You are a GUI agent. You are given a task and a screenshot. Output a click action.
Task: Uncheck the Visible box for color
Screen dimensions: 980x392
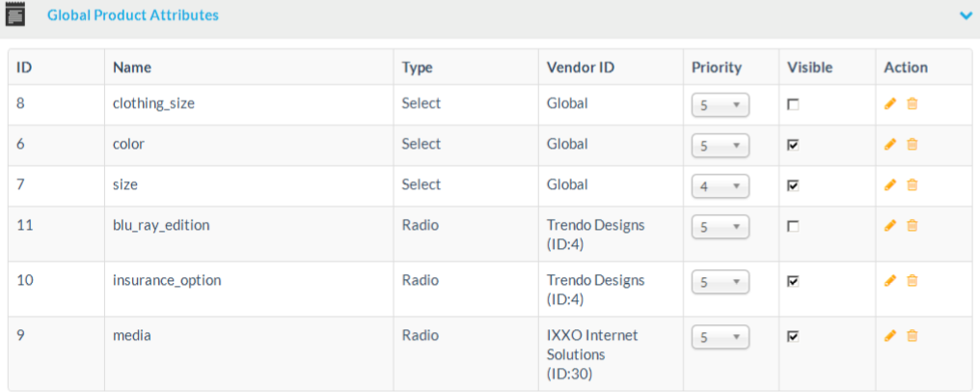click(793, 145)
